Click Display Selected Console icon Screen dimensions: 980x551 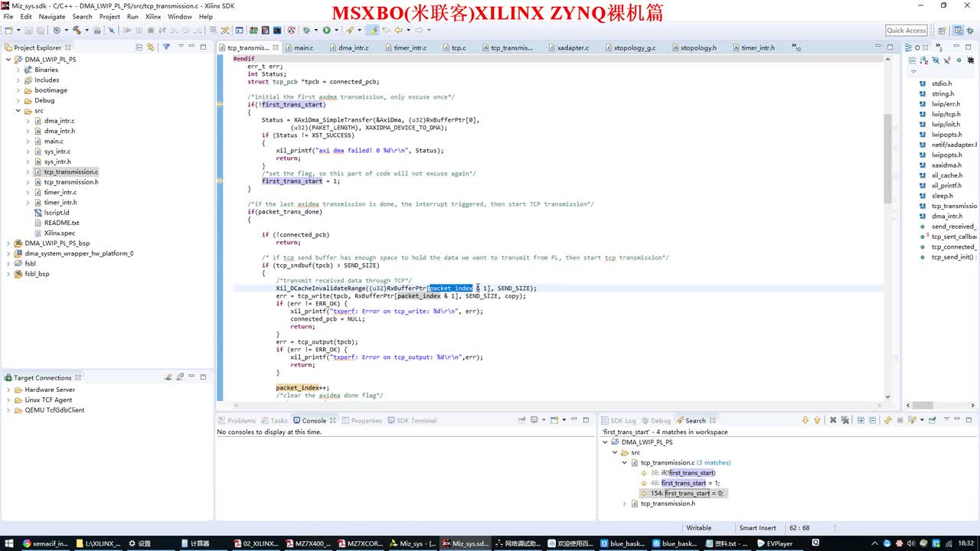[x=534, y=420]
